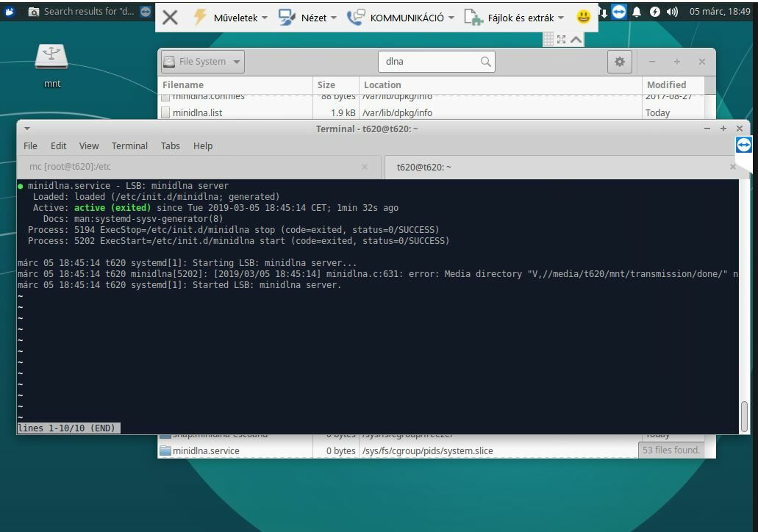Sort results by Location column header
Screen dimensions: 758x532
coord(501,85)
